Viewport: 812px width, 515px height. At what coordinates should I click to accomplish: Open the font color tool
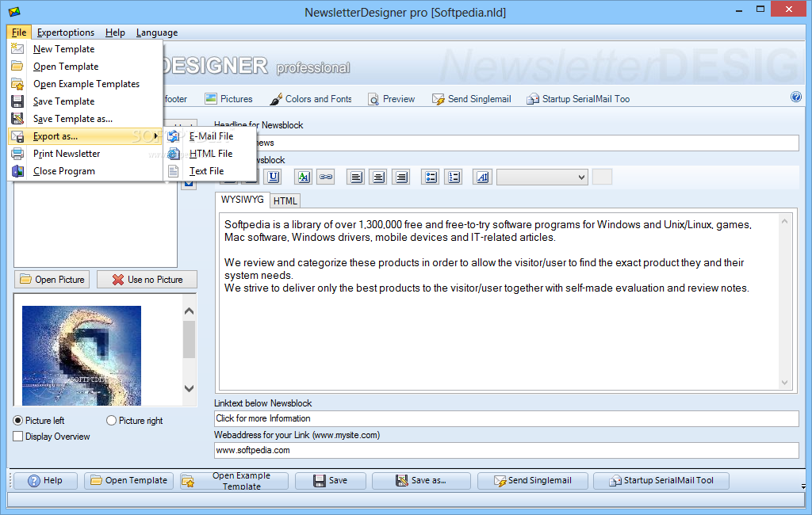(x=304, y=177)
